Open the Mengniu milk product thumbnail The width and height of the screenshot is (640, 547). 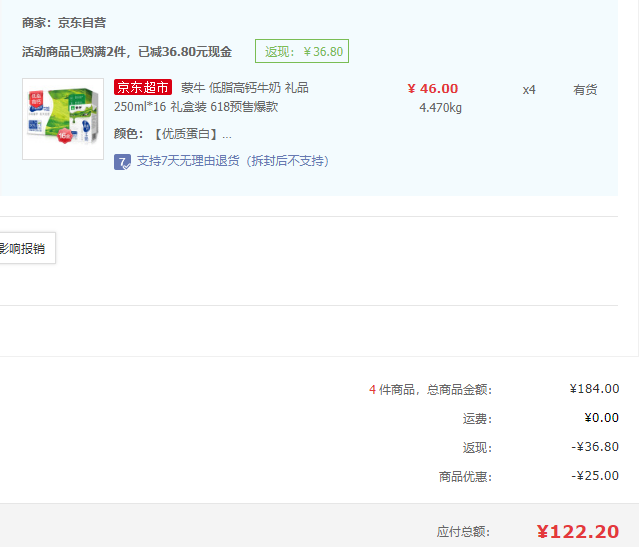[x=63, y=119]
